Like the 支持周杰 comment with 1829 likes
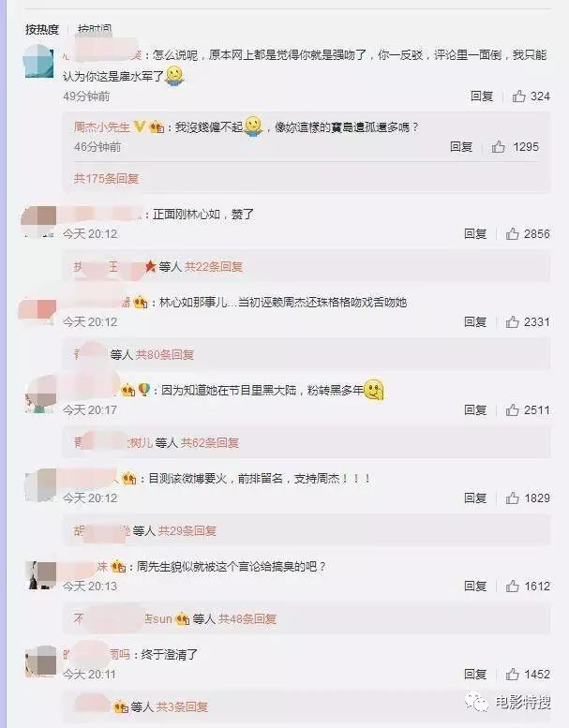The image size is (569, 728). tap(513, 498)
